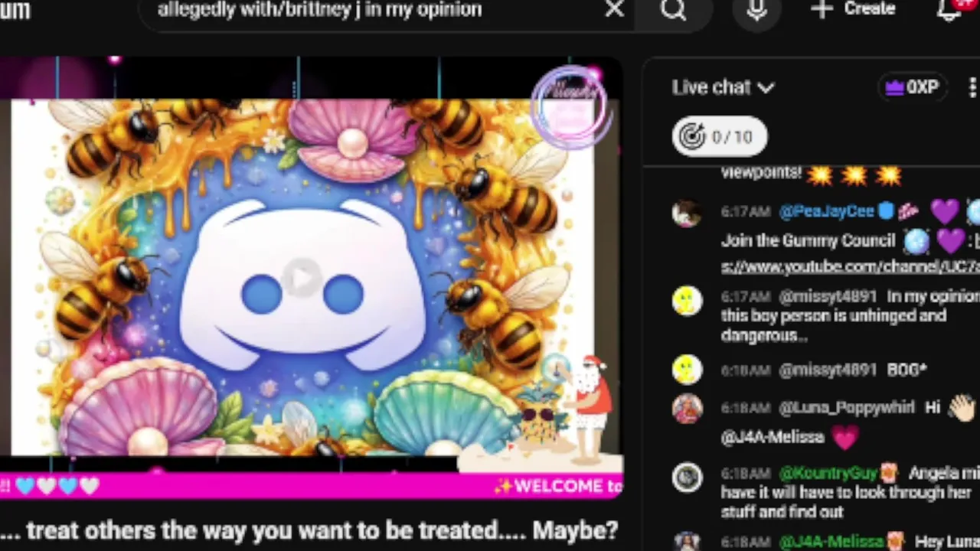Start voice search with the microphone icon
The width and height of the screenshot is (980, 551).
click(756, 10)
